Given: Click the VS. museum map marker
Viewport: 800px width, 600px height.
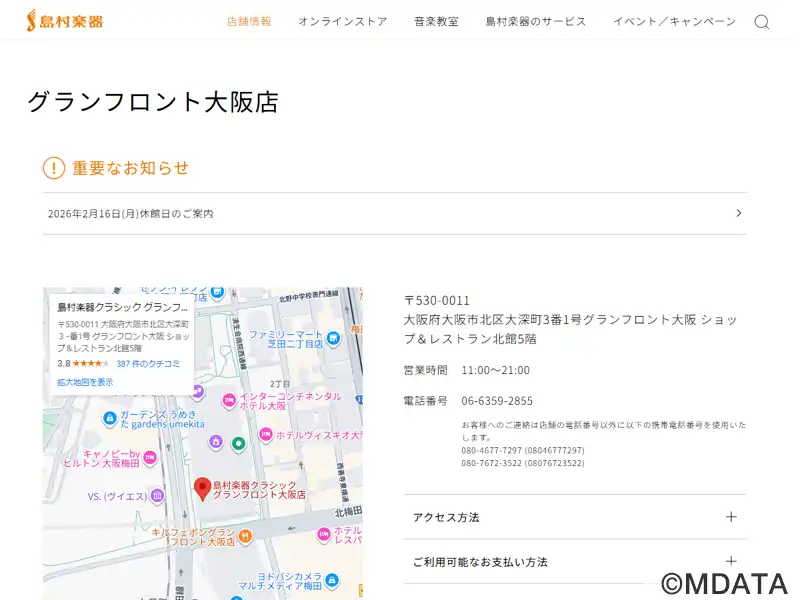Looking at the screenshot, I should click(157, 496).
